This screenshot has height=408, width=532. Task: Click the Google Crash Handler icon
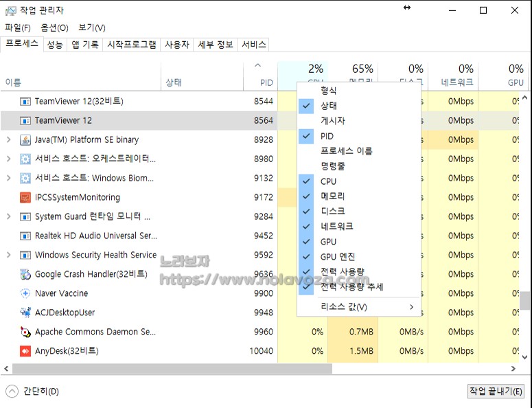click(25, 274)
